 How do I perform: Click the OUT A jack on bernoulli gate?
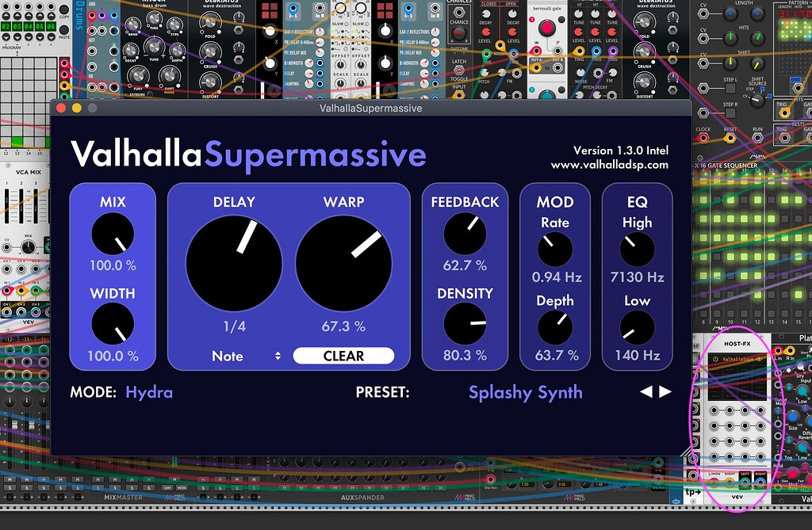536,67
